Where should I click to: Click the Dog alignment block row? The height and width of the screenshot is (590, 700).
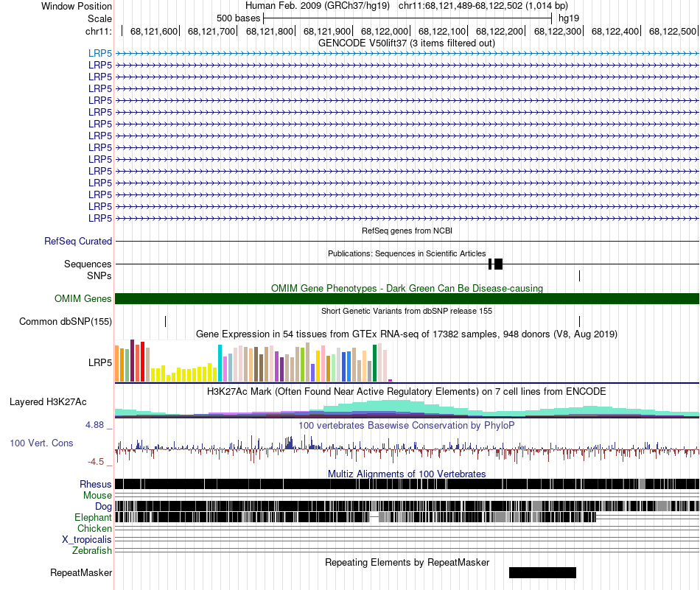(x=407, y=506)
